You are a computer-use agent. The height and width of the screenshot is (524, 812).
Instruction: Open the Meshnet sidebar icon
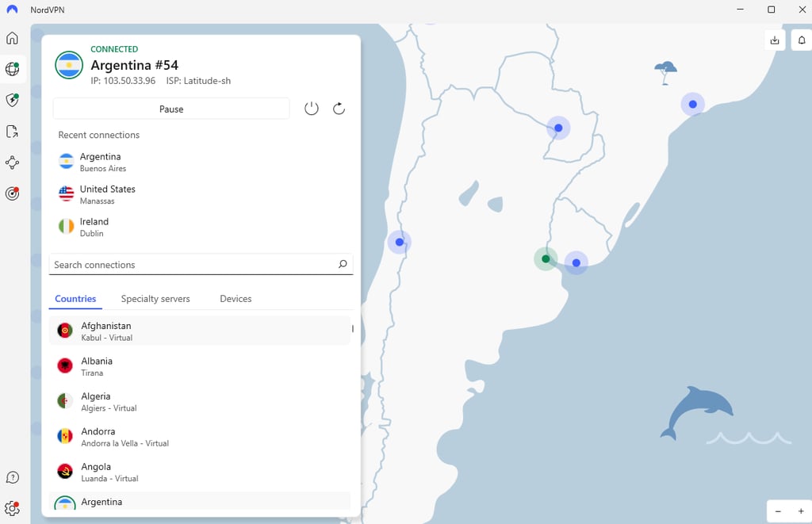coord(13,163)
